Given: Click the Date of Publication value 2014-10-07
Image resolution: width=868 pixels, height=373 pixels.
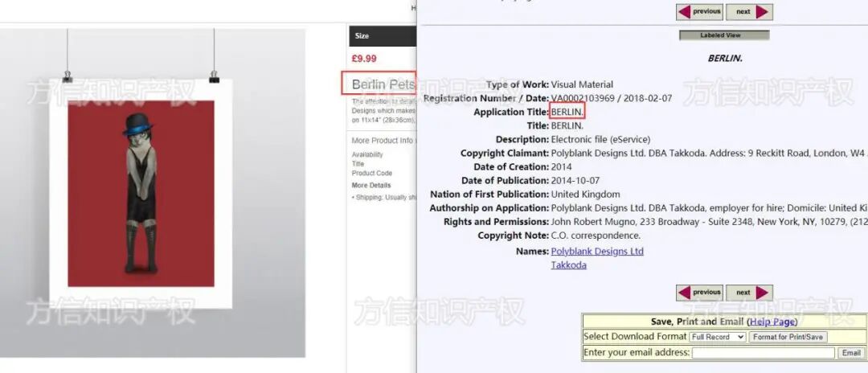Looking at the screenshot, I should [x=575, y=180].
